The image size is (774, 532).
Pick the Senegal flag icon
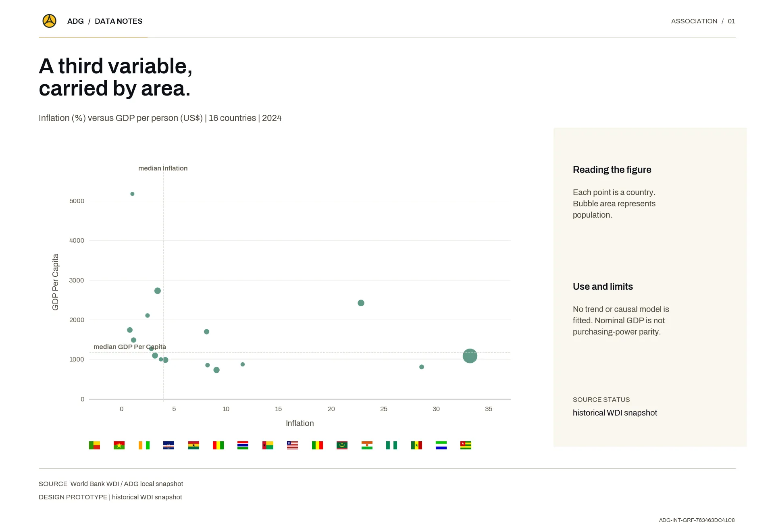coord(416,445)
